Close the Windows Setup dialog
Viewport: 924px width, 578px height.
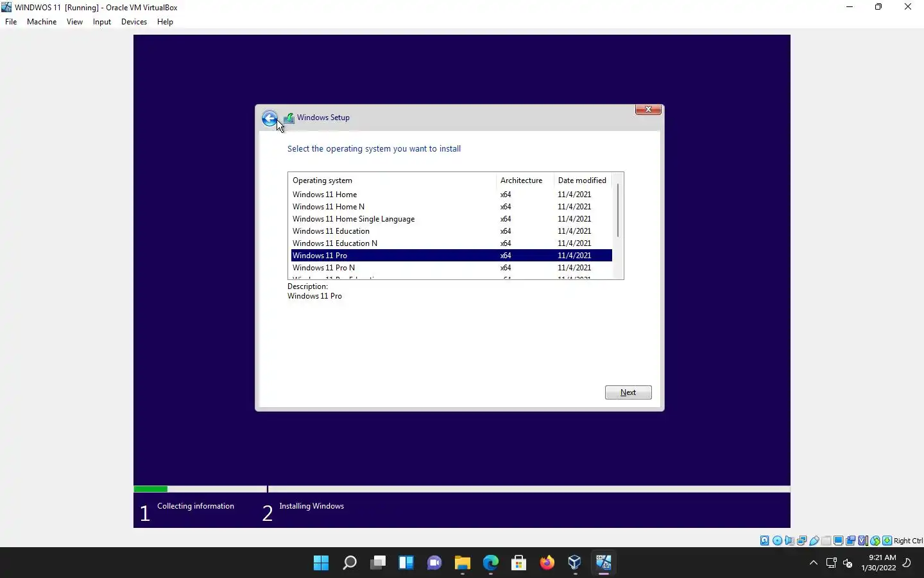(648, 109)
